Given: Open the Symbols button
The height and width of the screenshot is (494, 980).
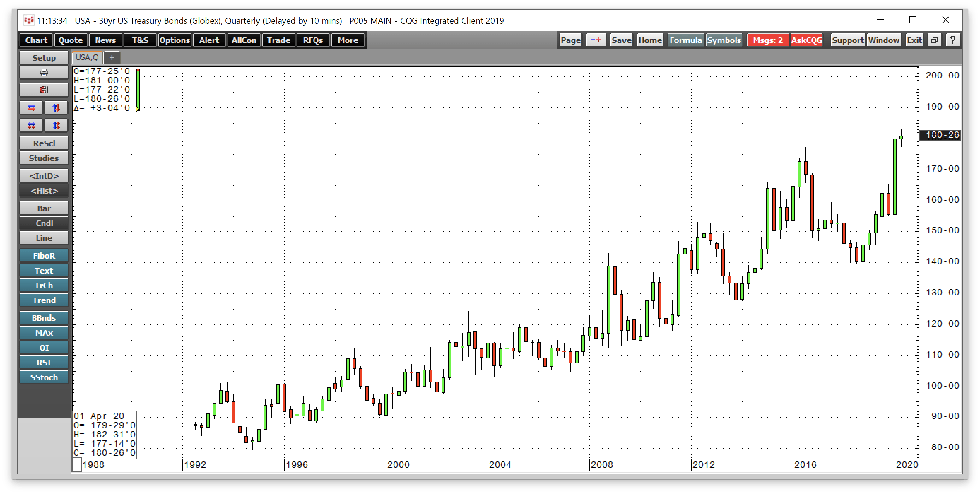Looking at the screenshot, I should [x=724, y=40].
